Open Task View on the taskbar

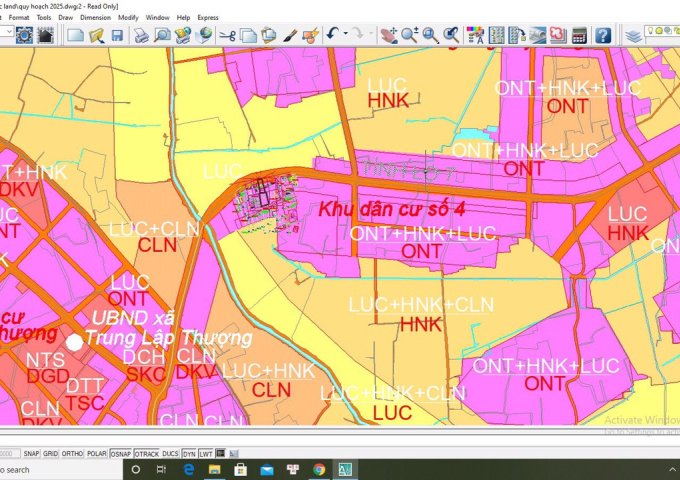161,470
